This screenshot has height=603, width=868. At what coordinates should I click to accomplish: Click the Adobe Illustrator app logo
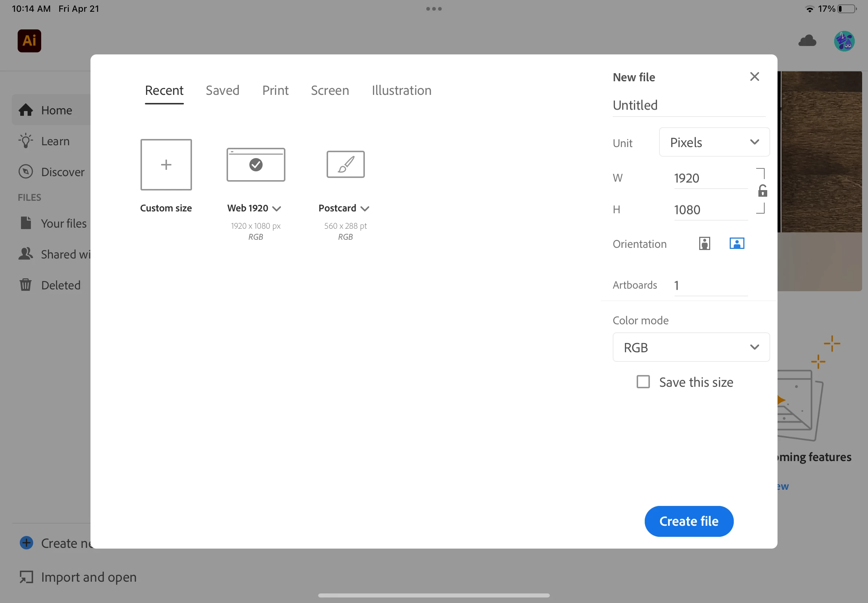coord(29,41)
